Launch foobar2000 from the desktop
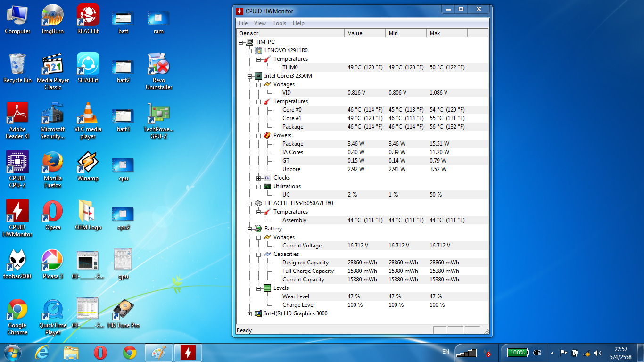 pyautogui.click(x=17, y=264)
